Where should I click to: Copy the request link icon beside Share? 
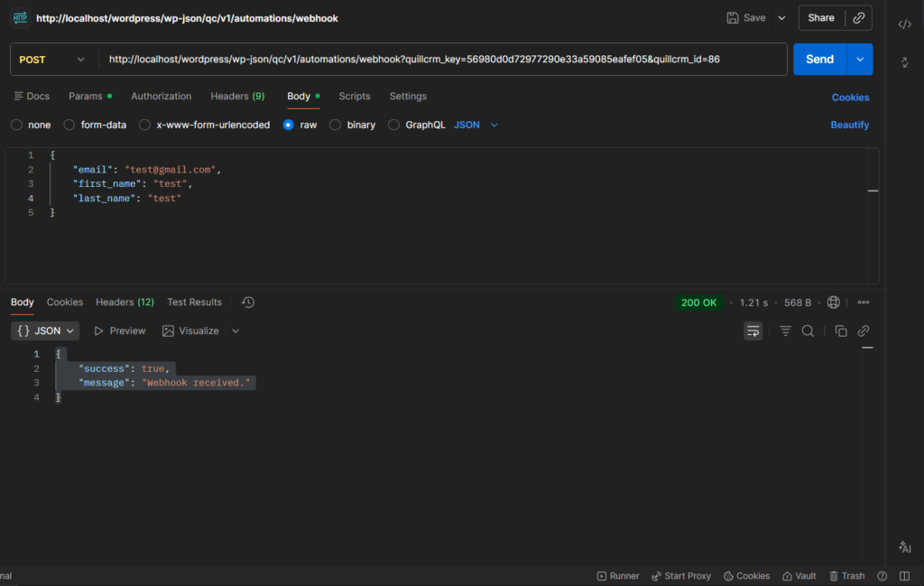859,18
